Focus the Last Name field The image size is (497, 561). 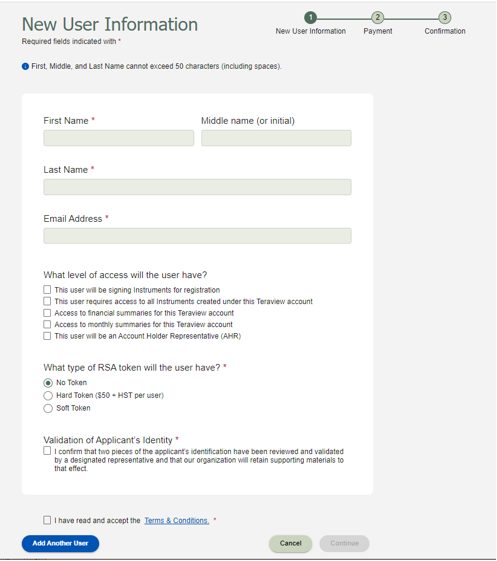click(198, 187)
